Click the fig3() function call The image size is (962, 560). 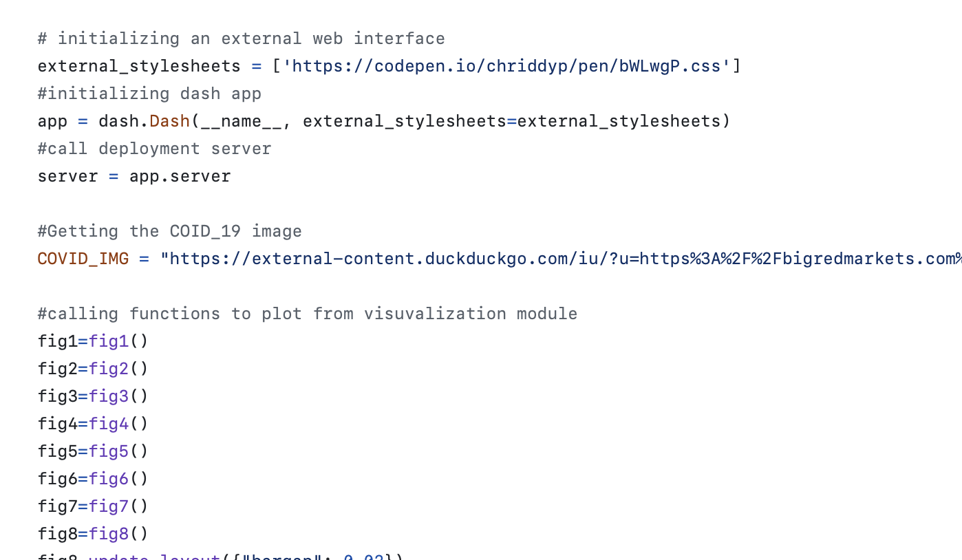click(x=118, y=396)
